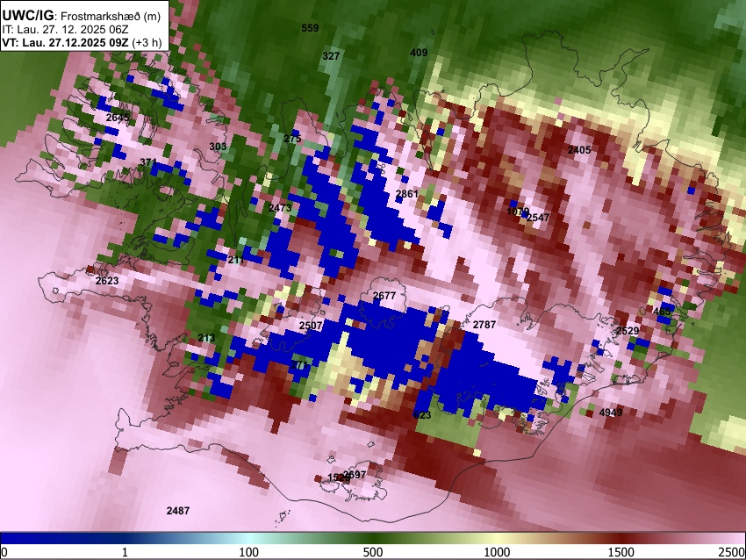Click the 2597 value label
Image resolution: width=746 pixels, height=560 pixels.
click(355, 475)
